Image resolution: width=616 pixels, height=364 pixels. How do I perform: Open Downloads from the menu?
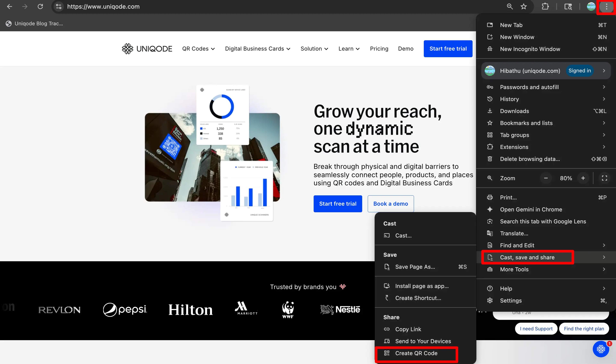[546, 111]
